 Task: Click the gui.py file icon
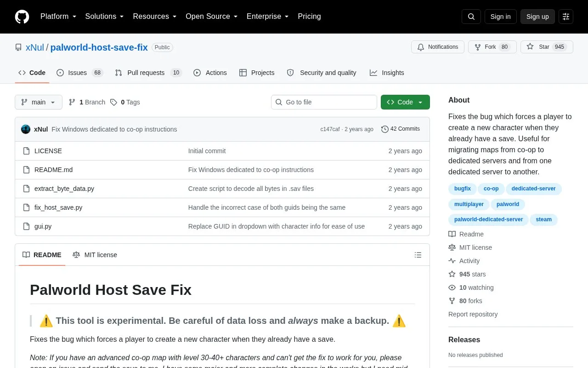[x=27, y=226]
